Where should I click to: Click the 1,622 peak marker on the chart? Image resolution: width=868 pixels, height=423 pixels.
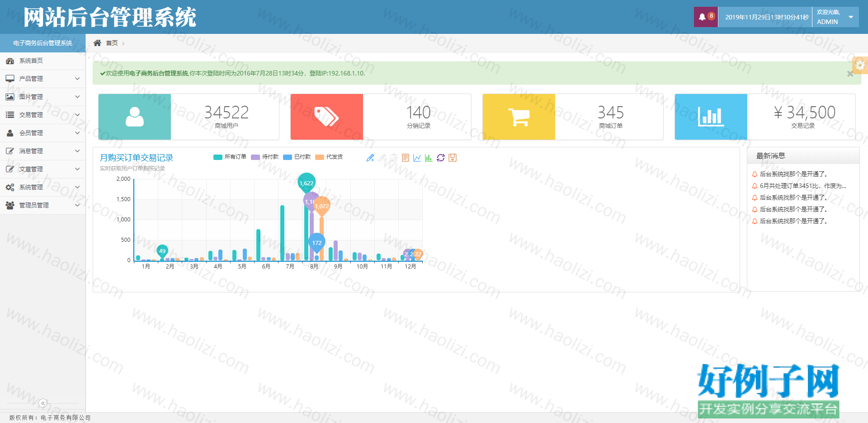point(307,183)
